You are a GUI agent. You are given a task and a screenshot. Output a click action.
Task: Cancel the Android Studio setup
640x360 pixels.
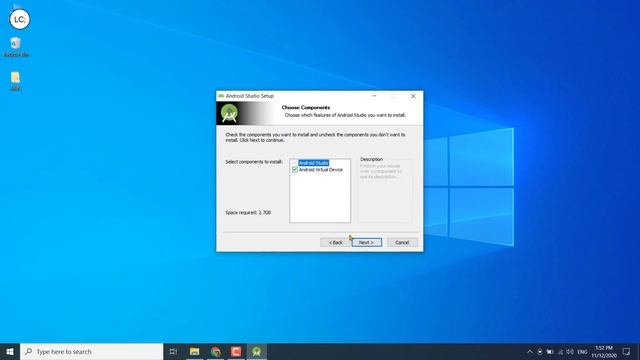point(402,242)
